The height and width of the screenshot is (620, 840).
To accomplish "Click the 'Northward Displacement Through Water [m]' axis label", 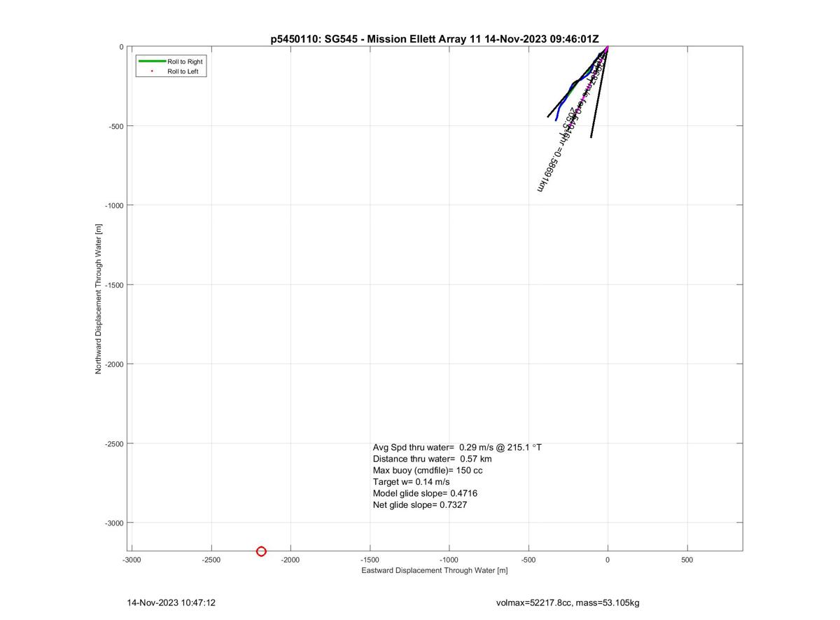I will [x=99, y=299].
